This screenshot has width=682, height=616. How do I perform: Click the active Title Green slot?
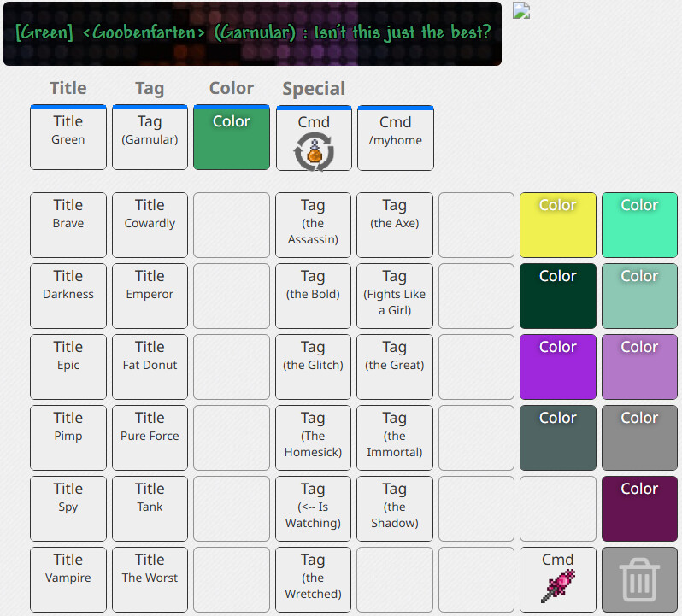68,138
